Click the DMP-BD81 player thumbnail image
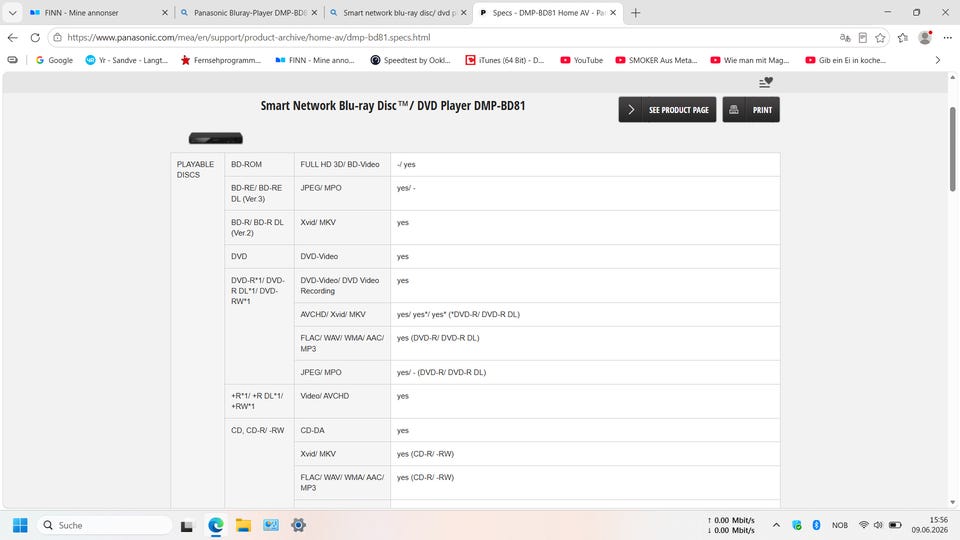Image resolution: width=960 pixels, height=540 pixels. point(216,138)
